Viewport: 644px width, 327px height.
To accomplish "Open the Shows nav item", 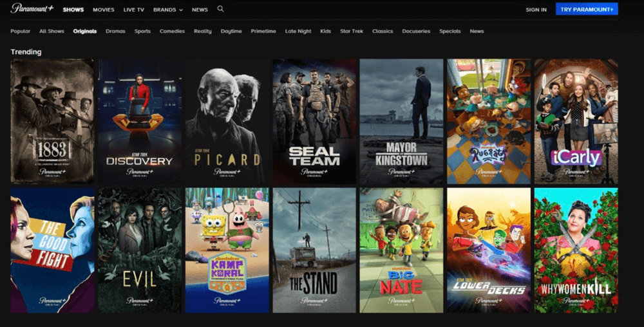I will point(73,10).
